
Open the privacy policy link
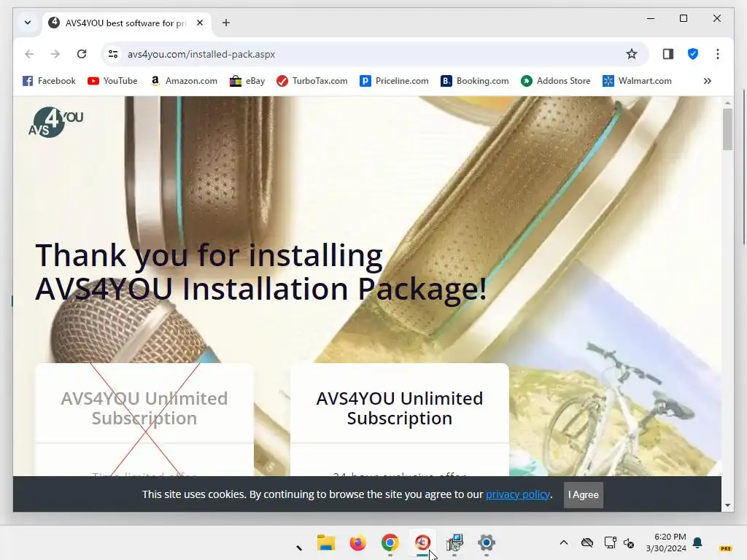518,494
